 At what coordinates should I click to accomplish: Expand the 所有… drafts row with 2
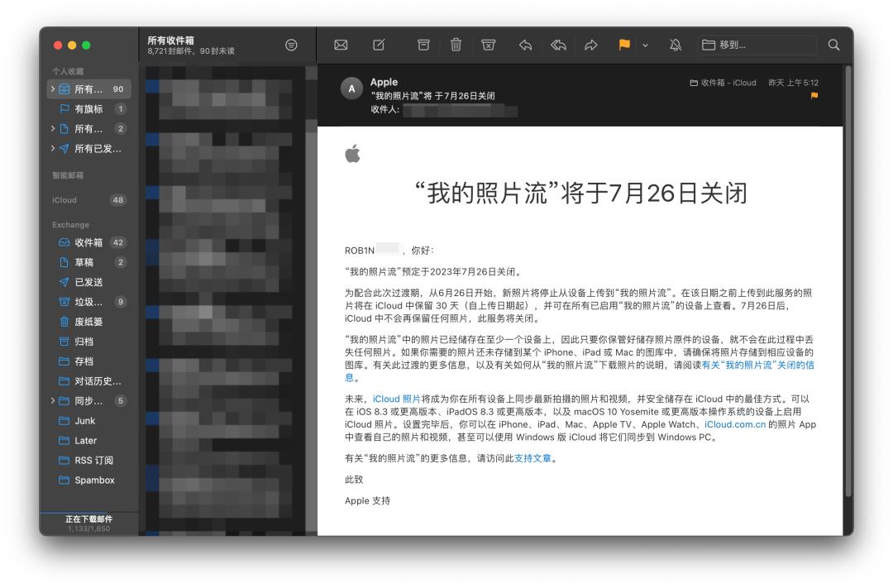pyautogui.click(x=53, y=129)
